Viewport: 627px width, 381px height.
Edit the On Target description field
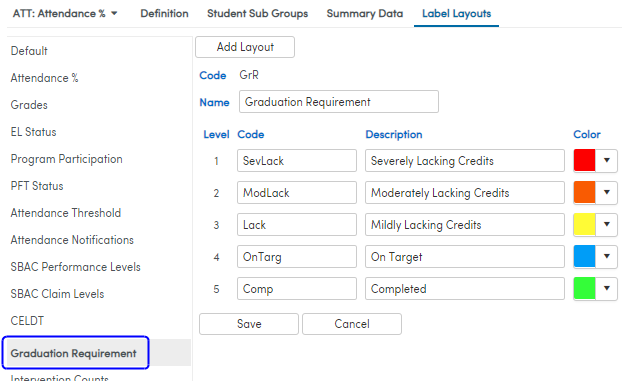tap(465, 257)
